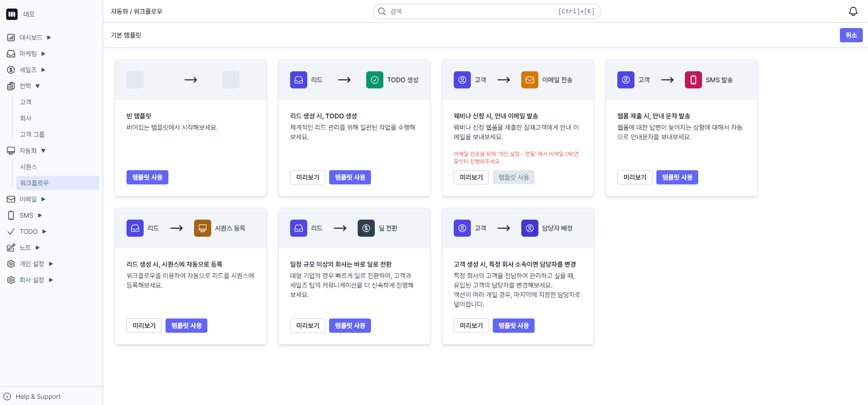Click the red 이메일 연동 warning text
Image resolution: width=868 pixels, height=405 pixels.
click(x=516, y=158)
